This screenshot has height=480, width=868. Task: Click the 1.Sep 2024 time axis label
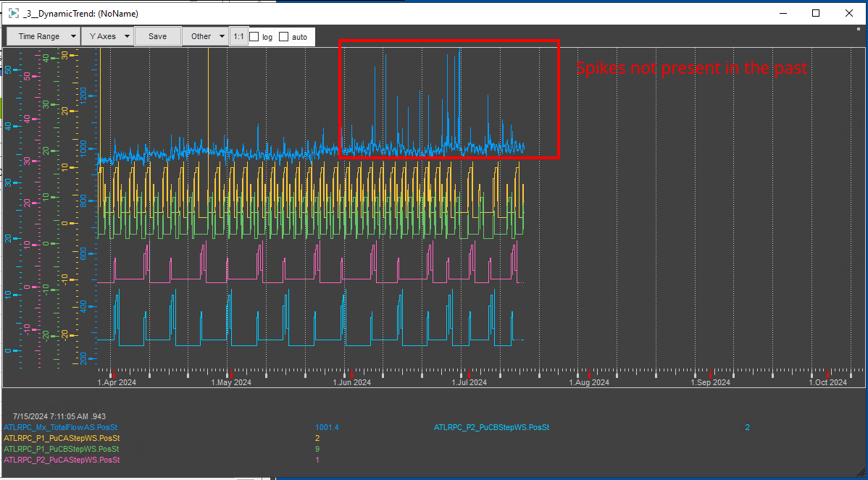[x=710, y=382]
